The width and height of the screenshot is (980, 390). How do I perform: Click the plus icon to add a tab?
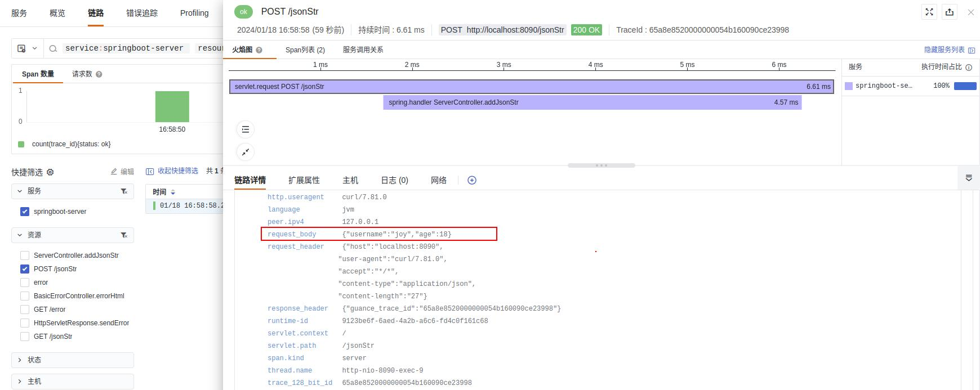(472, 180)
